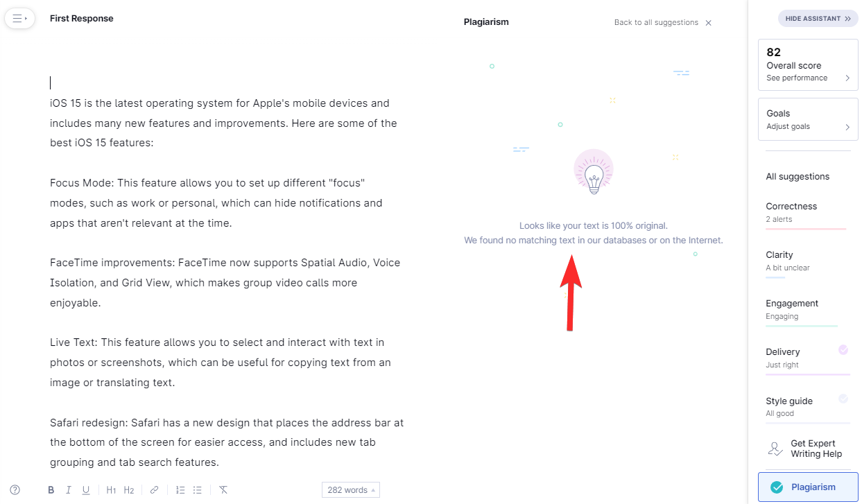Insert a hyperlink with link icon
The height and width of the screenshot is (504, 862).
[155, 490]
